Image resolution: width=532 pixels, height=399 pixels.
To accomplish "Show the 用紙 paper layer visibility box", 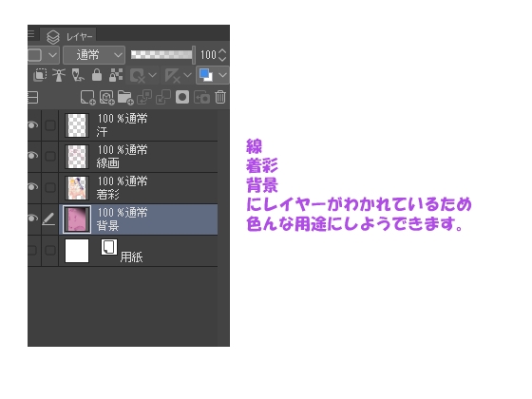I will pos(32,251).
